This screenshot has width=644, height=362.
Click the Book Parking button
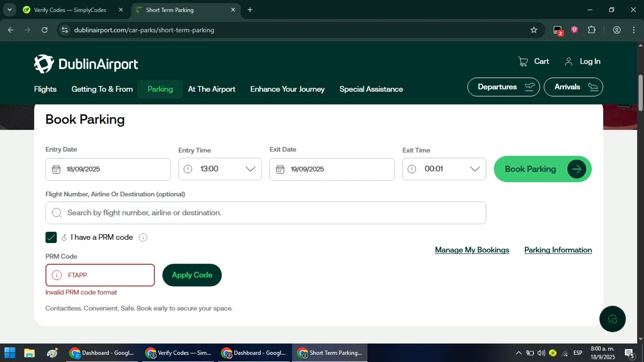(x=543, y=169)
